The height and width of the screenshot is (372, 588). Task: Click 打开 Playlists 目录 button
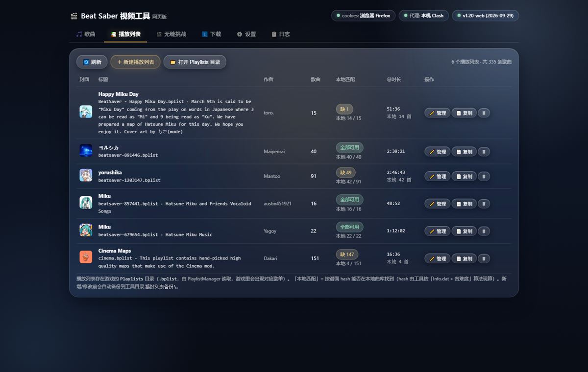(x=195, y=62)
